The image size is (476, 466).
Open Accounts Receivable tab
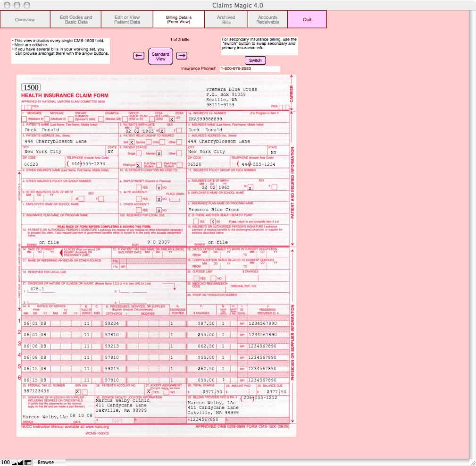point(268,19)
